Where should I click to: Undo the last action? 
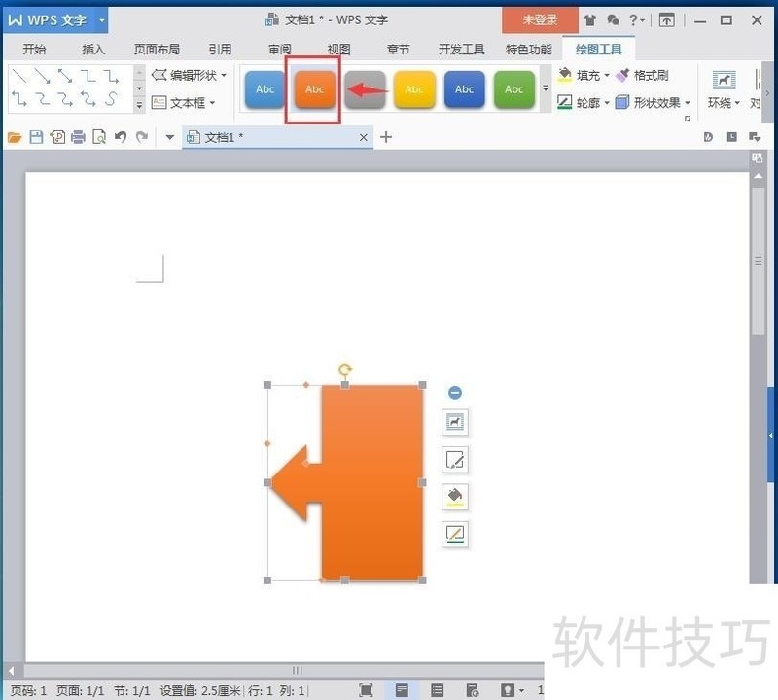click(x=121, y=137)
